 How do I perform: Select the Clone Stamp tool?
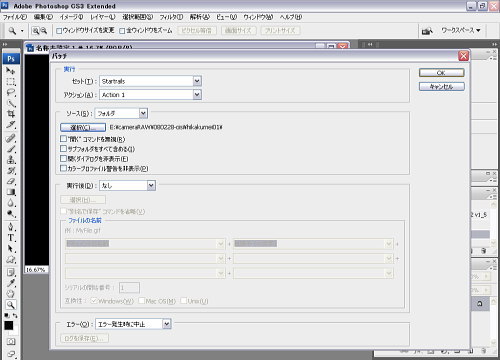(11, 160)
